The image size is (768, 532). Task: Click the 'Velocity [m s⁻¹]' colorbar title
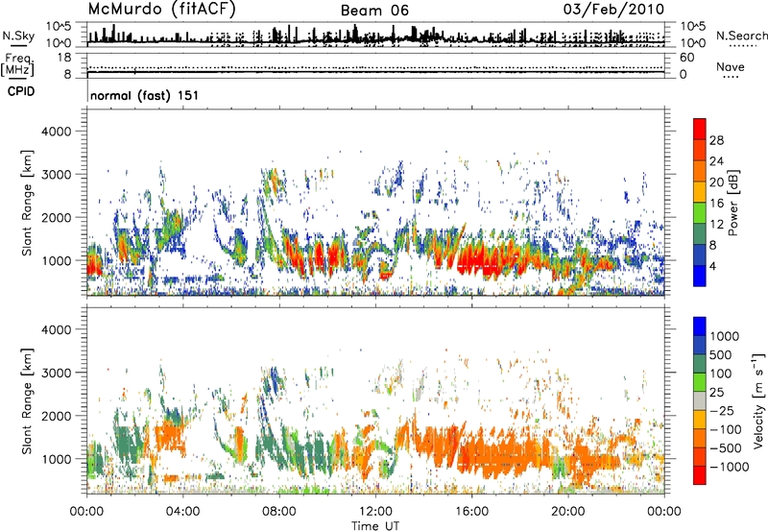pyautogui.click(x=758, y=400)
